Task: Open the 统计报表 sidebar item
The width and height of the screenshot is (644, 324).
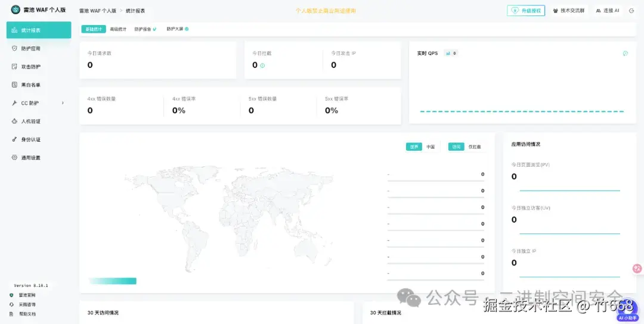Action: tap(39, 30)
